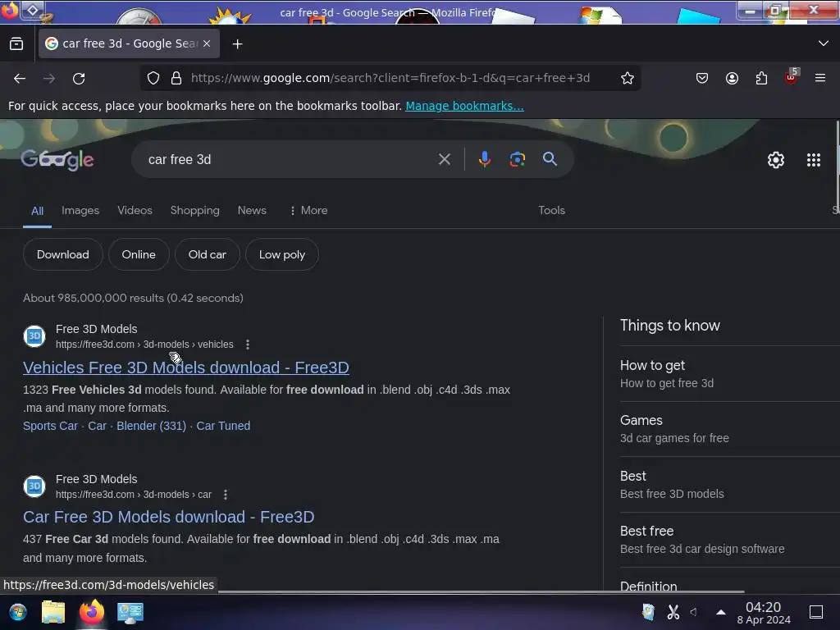Open tracking protection shield icon

click(153, 78)
